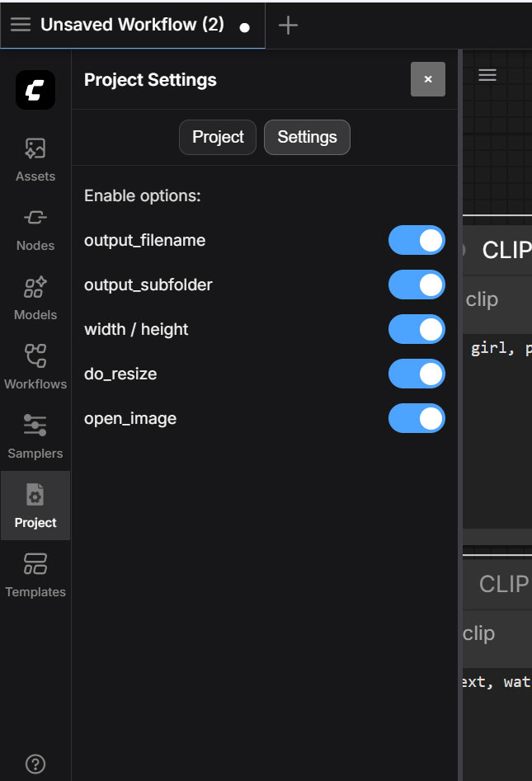
Task: Open the Models sidebar panel
Action: click(35, 298)
